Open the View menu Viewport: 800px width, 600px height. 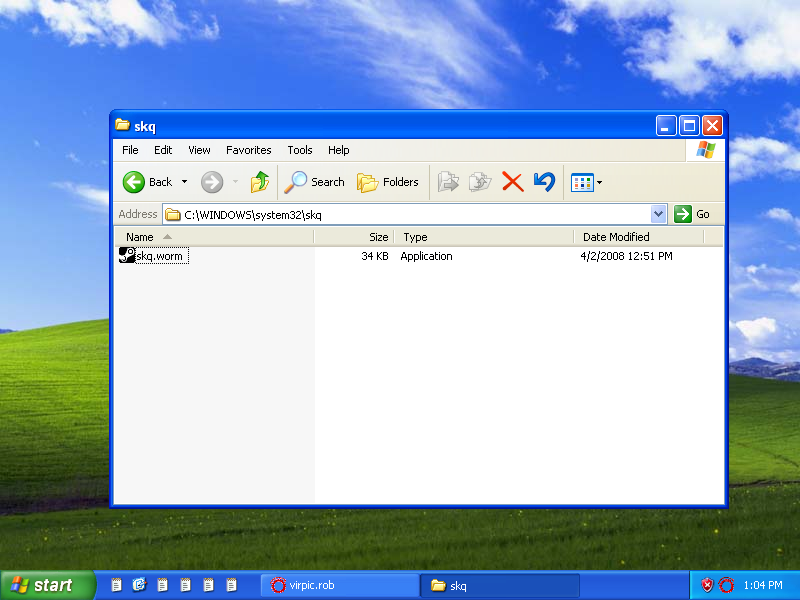(x=199, y=150)
